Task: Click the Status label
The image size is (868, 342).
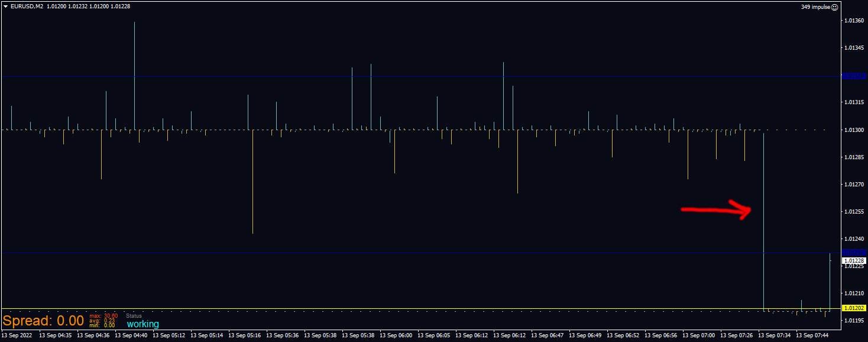Action: (x=134, y=316)
